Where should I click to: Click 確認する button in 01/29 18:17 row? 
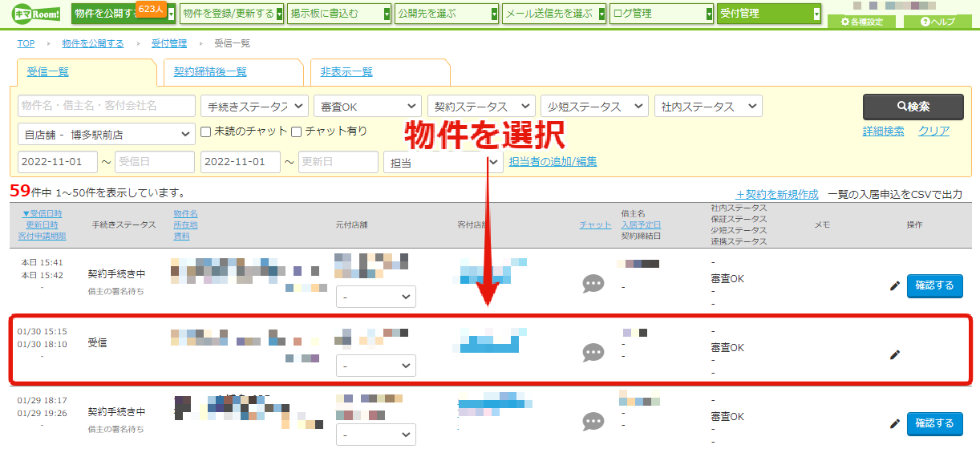[x=935, y=423]
